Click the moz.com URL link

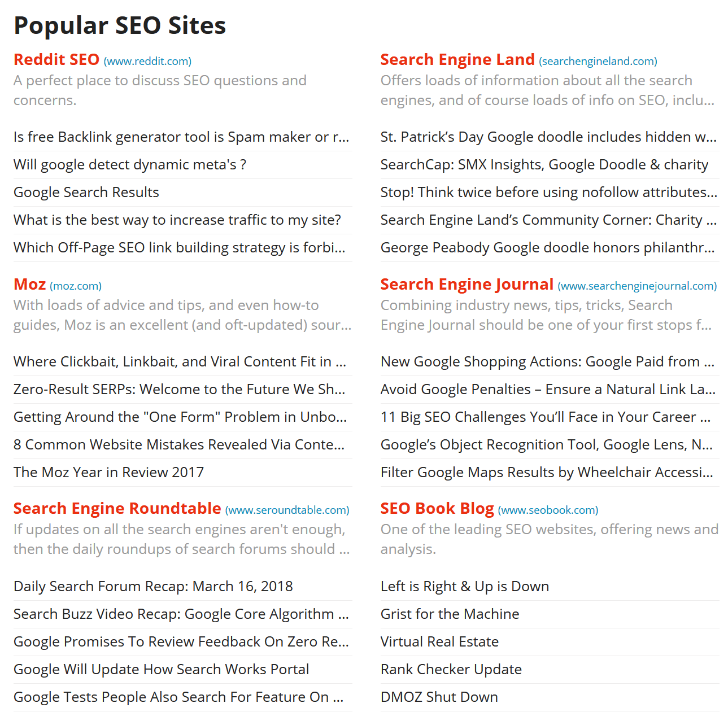point(76,286)
